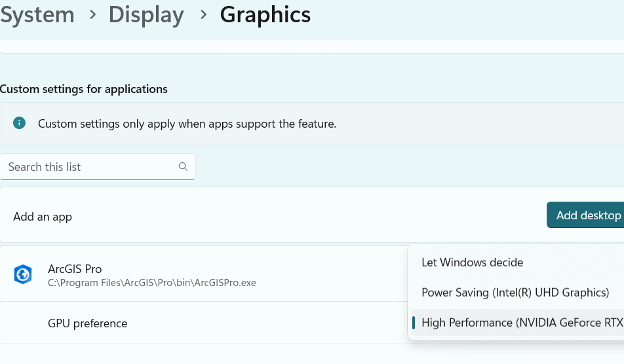Click the ArcGIS Pro app name
Viewport: 624px width, 364px height.
tap(75, 269)
